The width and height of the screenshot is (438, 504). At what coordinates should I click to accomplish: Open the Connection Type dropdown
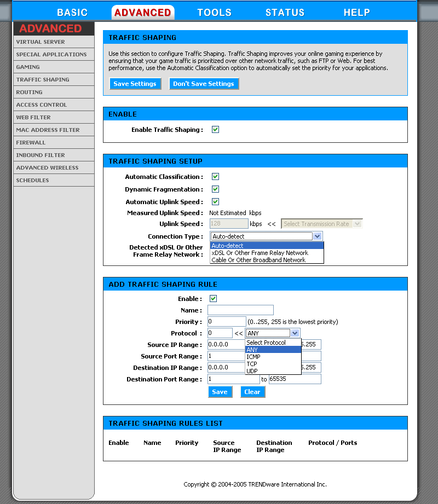(x=266, y=236)
